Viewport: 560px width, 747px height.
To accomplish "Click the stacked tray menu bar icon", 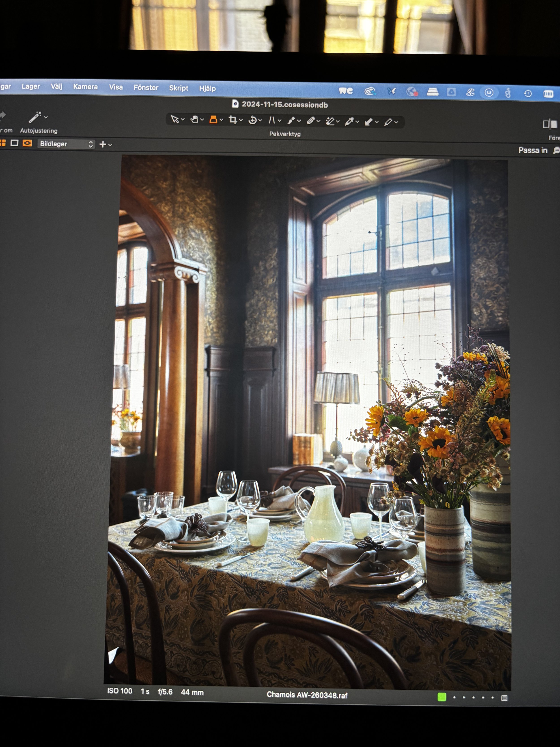I will click(432, 92).
